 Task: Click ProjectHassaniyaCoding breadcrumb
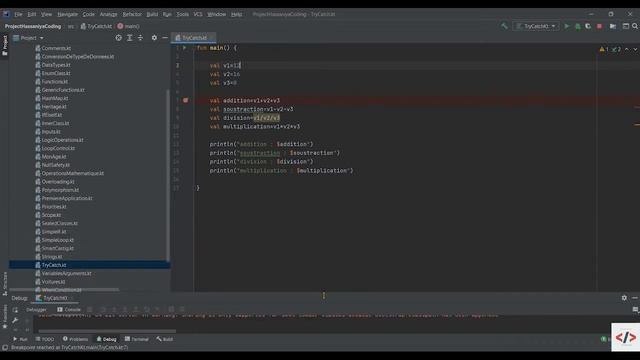pyautogui.click(x=33, y=26)
